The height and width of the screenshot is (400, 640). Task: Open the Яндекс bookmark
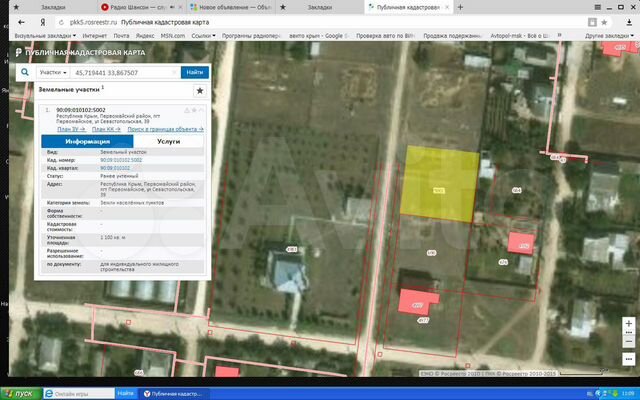[x=145, y=36]
